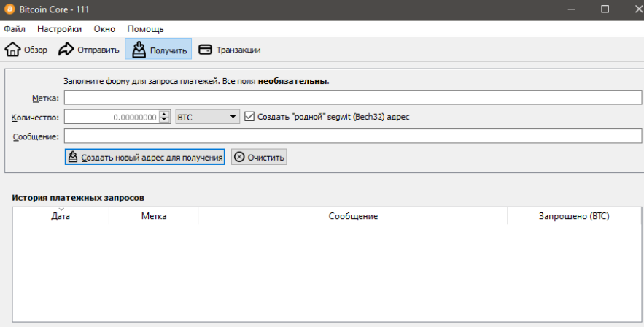Open the Файл menu
Screen dimensions: 644x327
tap(15, 29)
